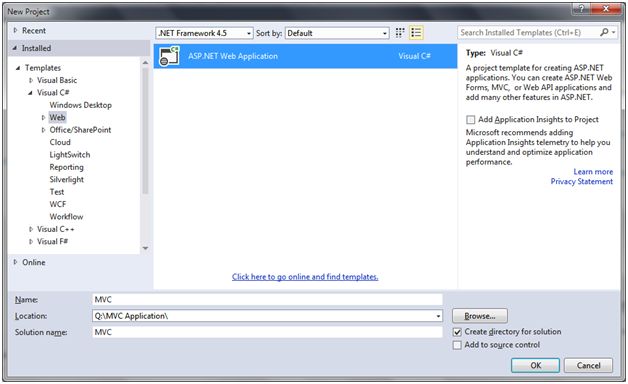
Task: Click the Name input field
Action: (267, 300)
